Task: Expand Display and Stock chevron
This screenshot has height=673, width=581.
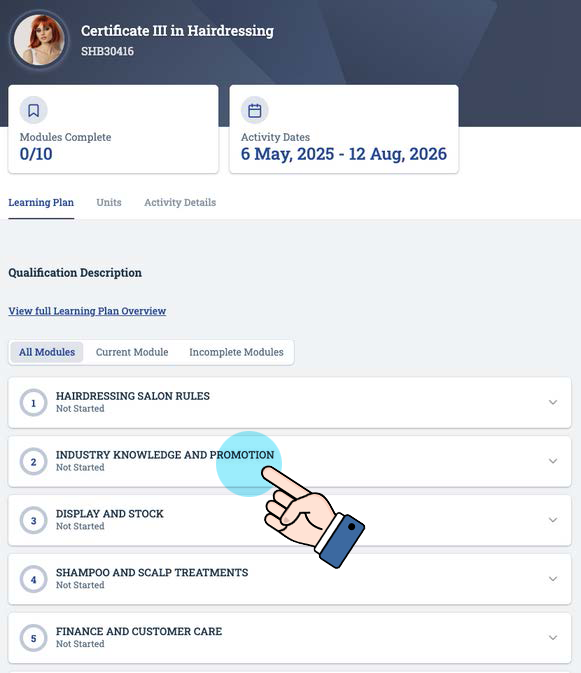Action: click(x=553, y=520)
